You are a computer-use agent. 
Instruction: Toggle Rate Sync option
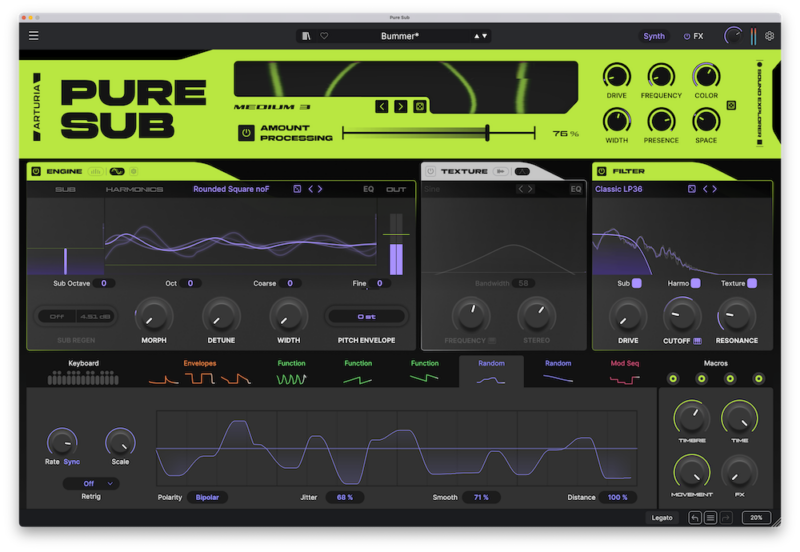pos(71,462)
